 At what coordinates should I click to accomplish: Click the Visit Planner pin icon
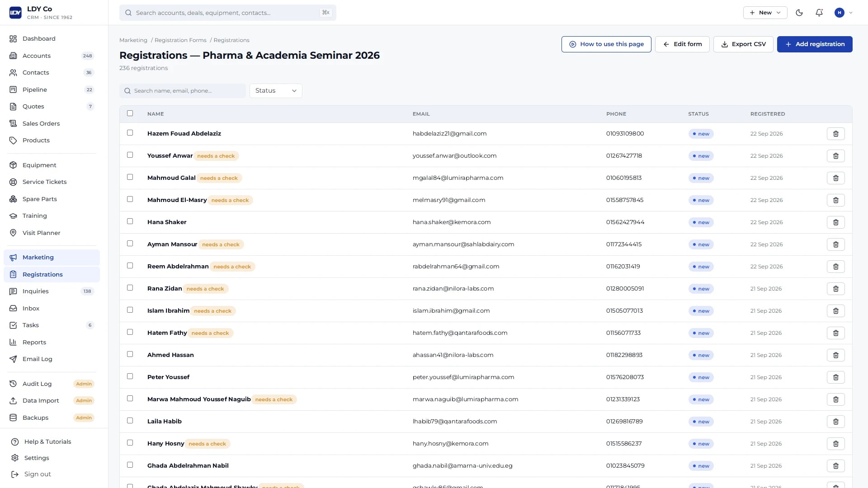(13, 233)
